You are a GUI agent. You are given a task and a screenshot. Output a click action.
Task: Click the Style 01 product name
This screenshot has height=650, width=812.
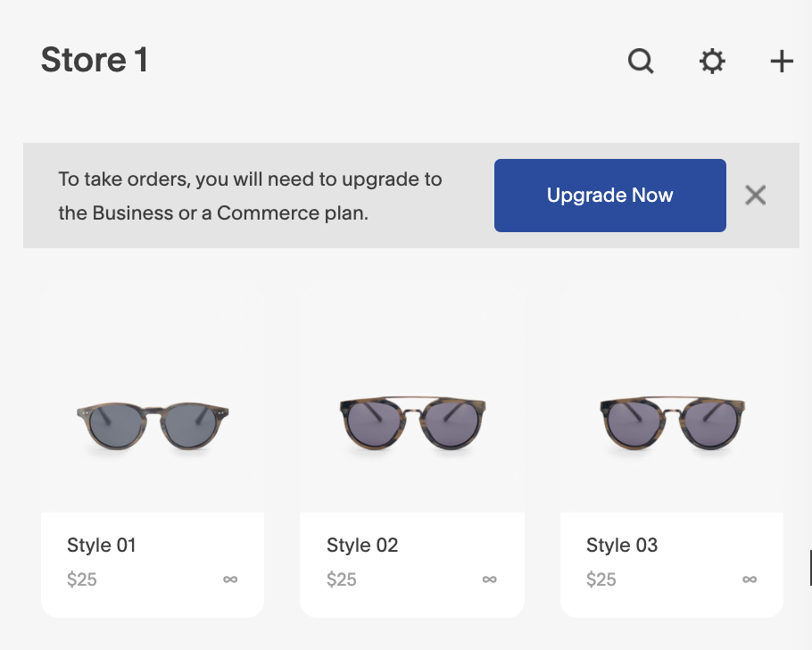pos(101,545)
